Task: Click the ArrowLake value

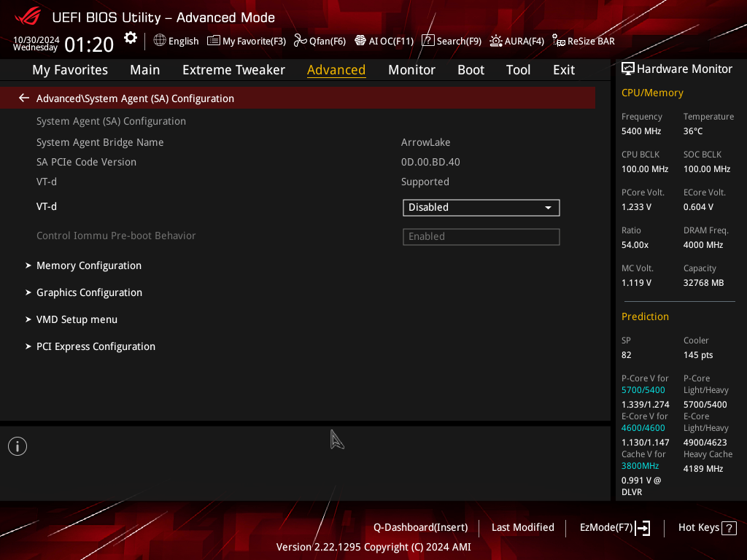Action: coord(425,142)
